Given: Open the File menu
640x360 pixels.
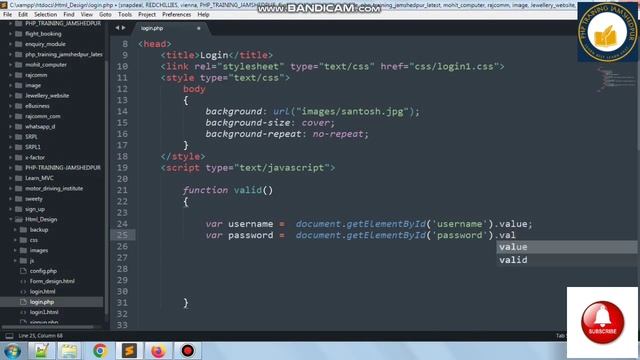Looking at the screenshot, I should pyautogui.click(x=7, y=14).
